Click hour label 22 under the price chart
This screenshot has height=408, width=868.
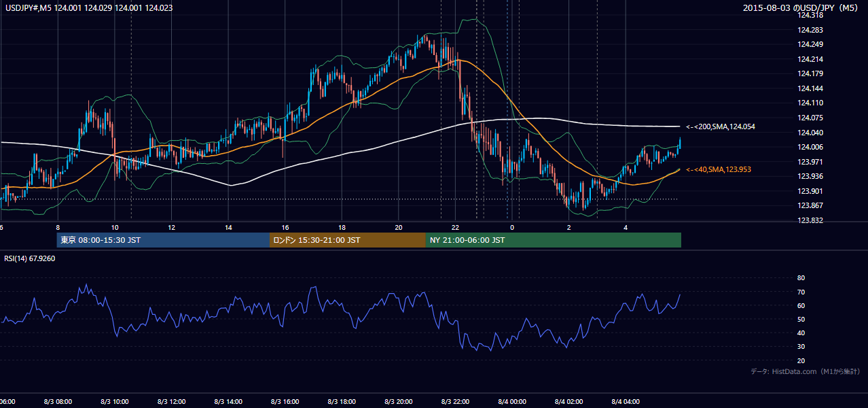[x=455, y=227]
